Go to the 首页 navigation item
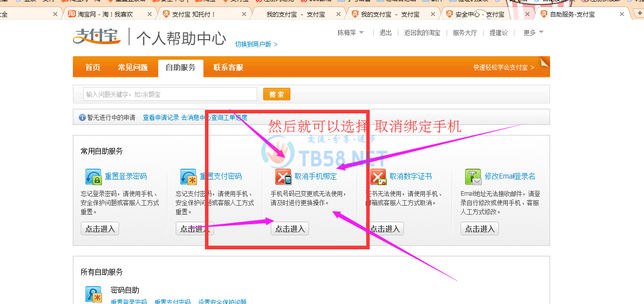The height and width of the screenshot is (304, 644). point(93,68)
